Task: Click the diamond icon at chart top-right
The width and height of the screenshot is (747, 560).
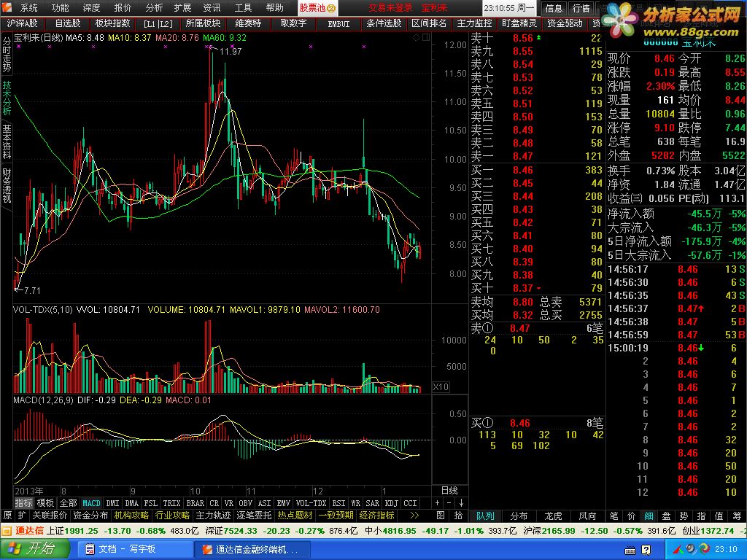Action: 417,38
